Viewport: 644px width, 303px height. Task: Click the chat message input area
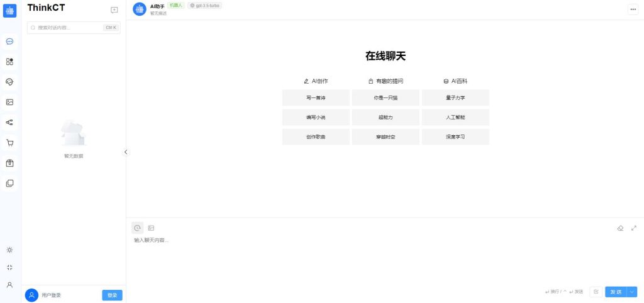(x=385, y=258)
